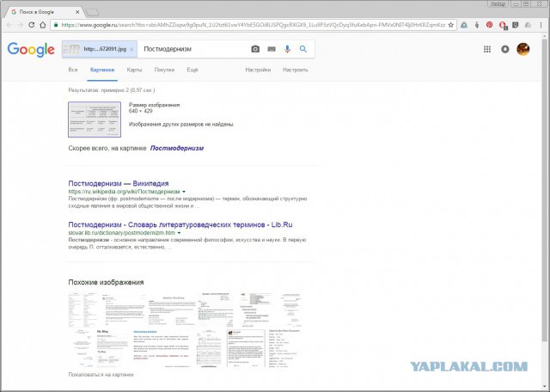Screen dimensions: 550x392
Task: Open the sheet music similar image thumbnail
Action: (211, 348)
